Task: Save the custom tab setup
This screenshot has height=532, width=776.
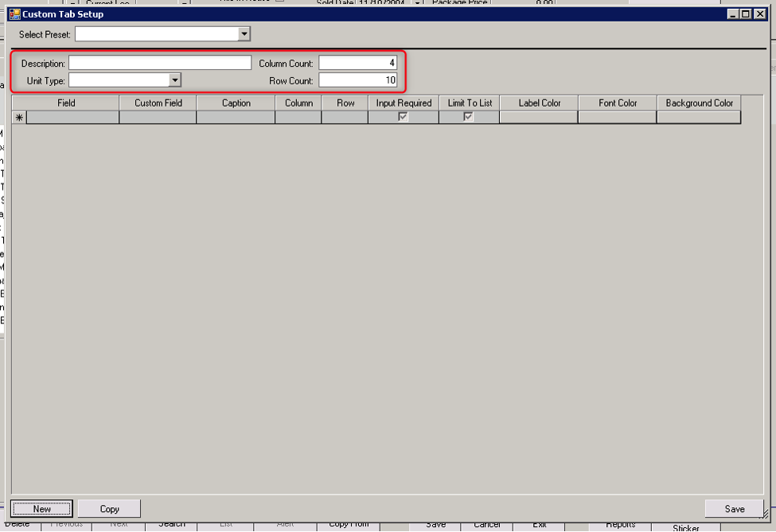Action: coord(733,508)
